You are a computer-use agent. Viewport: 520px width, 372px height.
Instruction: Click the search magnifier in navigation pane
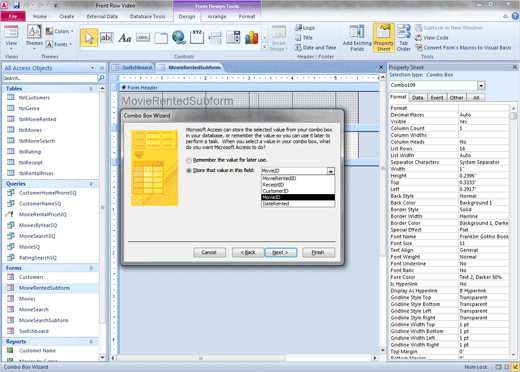pos(101,78)
